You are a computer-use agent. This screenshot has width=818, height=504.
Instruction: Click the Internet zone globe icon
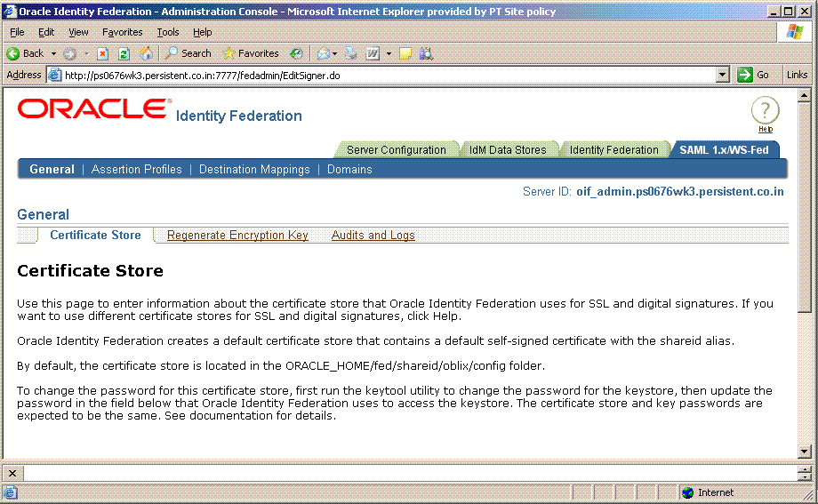tap(688, 492)
